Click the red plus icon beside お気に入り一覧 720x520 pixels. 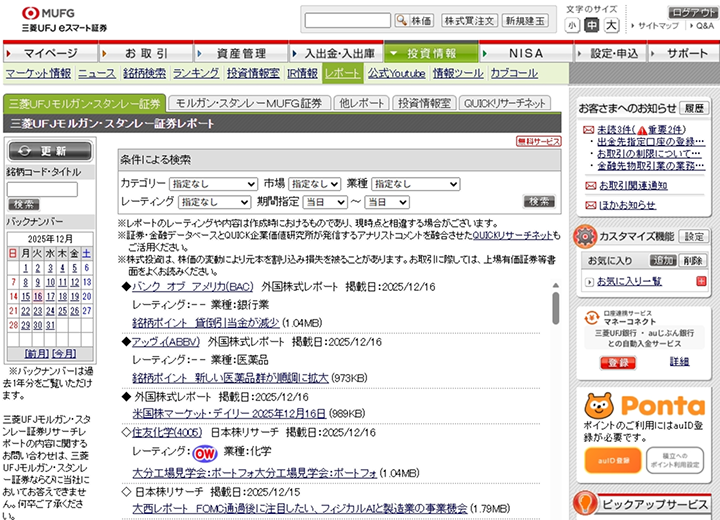click(x=589, y=282)
